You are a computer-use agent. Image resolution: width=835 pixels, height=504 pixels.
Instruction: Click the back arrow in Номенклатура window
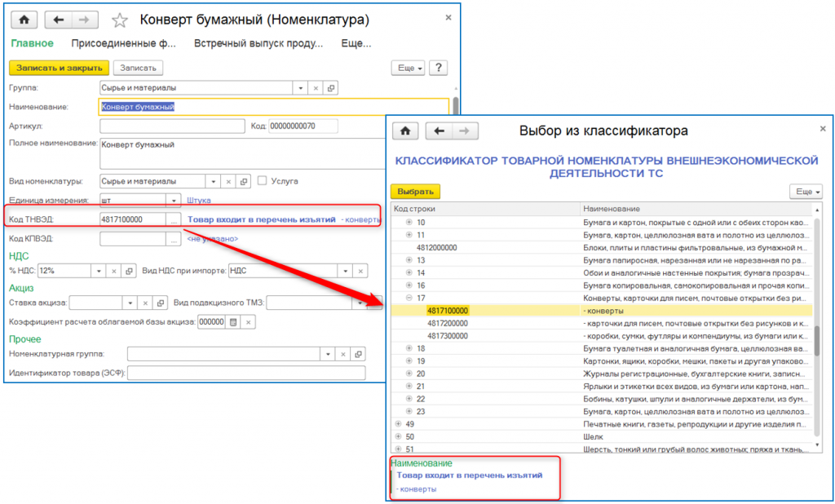tap(58, 20)
